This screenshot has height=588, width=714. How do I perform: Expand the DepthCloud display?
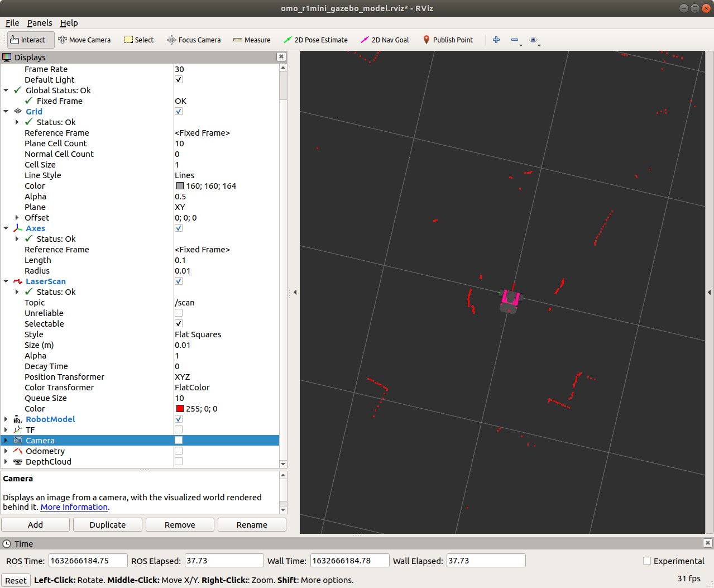(x=6, y=461)
